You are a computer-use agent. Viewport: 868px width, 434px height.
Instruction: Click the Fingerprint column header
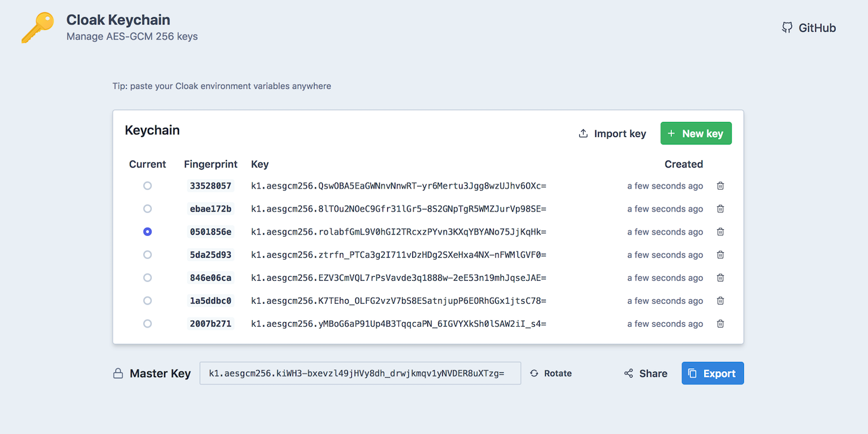(211, 164)
